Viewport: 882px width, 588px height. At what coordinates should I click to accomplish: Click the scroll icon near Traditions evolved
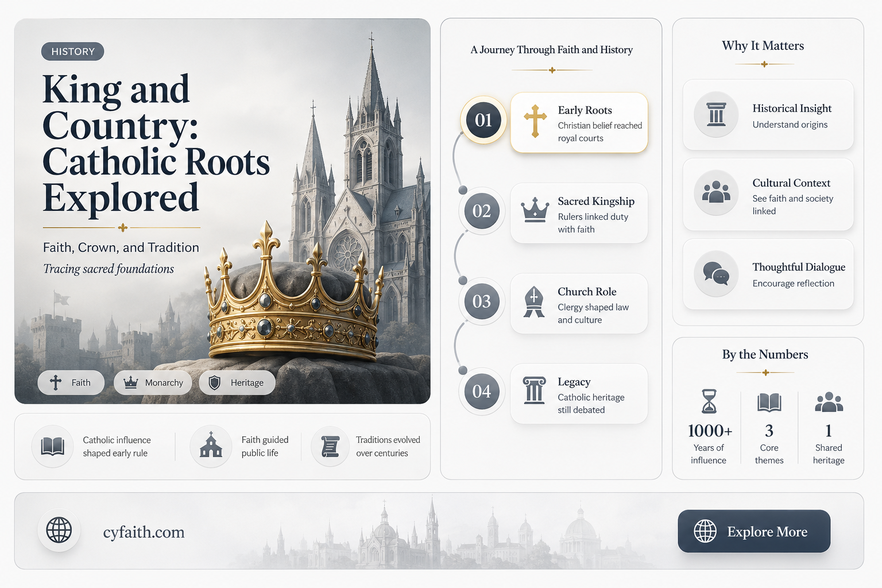(330, 446)
